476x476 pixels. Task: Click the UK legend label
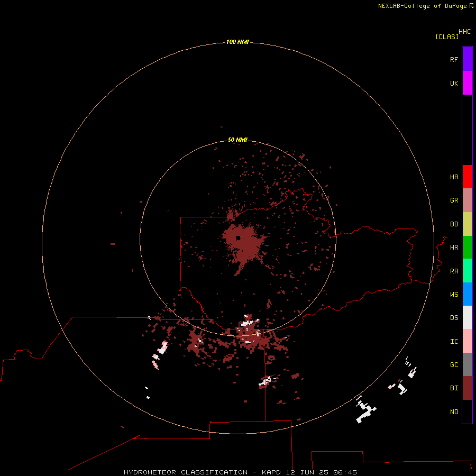pos(454,83)
